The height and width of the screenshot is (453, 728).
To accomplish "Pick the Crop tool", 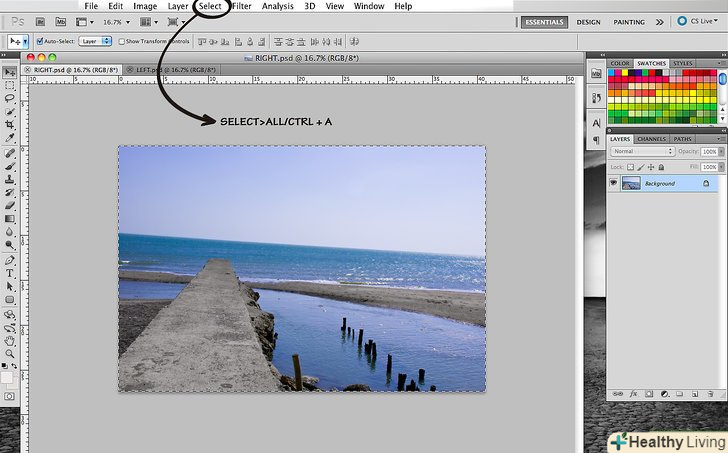I will coord(10,124).
